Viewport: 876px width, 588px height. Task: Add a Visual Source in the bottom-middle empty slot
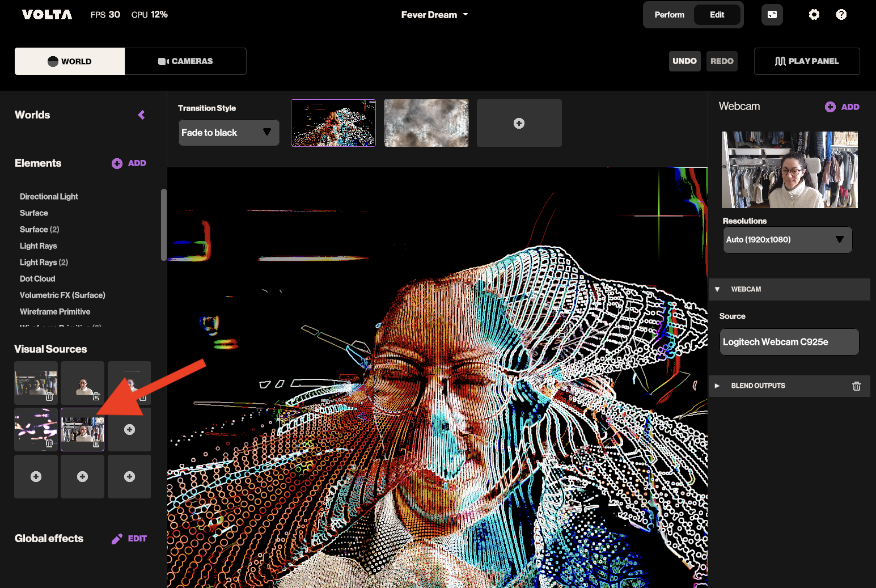coord(83,476)
